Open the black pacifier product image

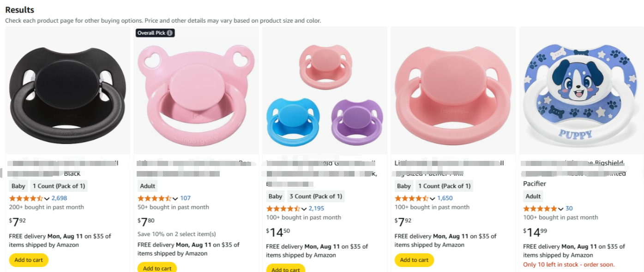pyautogui.click(x=67, y=90)
